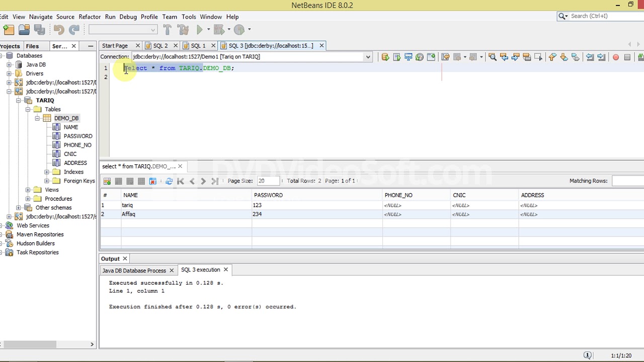This screenshot has width=644, height=362.
Task: Click the Stop Macro Recording square icon
Action: (x=627, y=57)
